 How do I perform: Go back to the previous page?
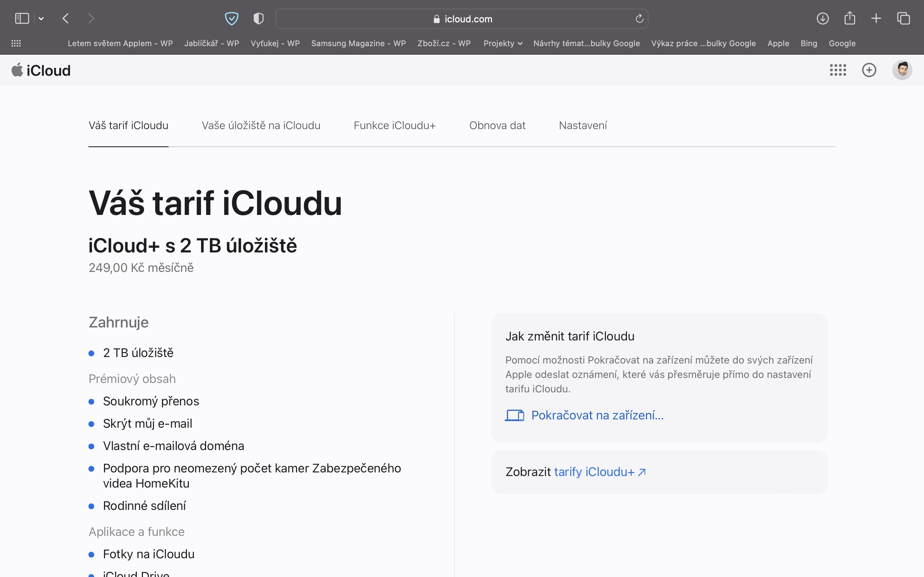(66, 18)
